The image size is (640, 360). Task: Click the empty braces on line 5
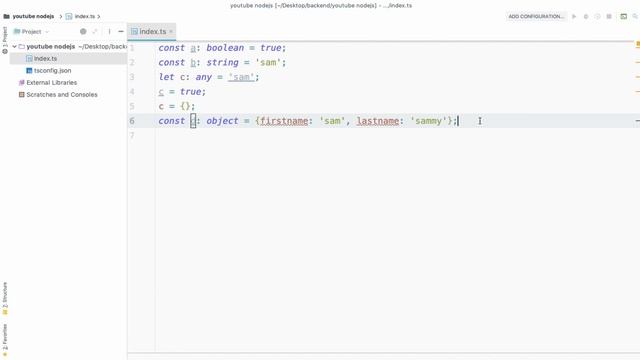pyautogui.click(x=185, y=106)
